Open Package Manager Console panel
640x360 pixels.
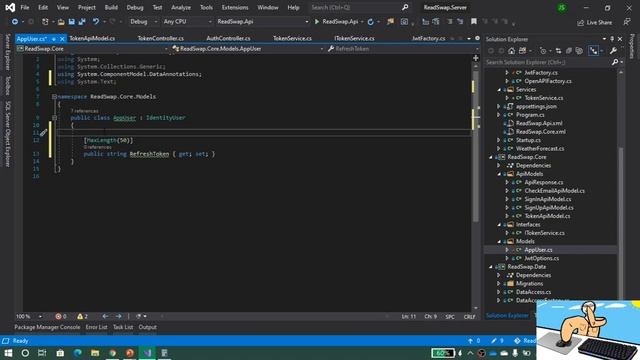coord(47,327)
